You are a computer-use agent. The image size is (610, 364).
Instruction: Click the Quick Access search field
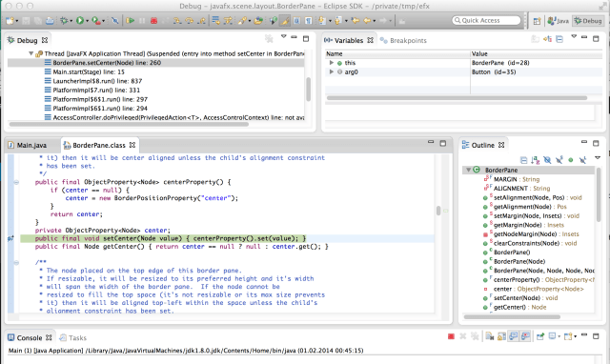click(x=486, y=20)
